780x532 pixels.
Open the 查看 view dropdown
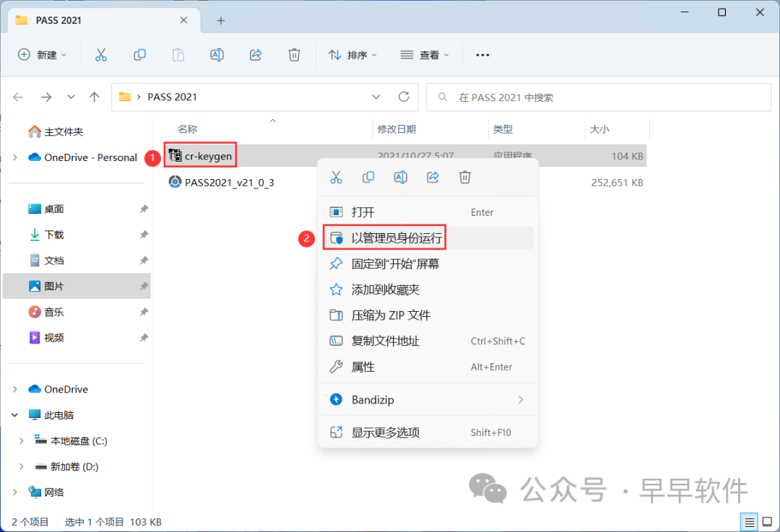click(x=425, y=55)
